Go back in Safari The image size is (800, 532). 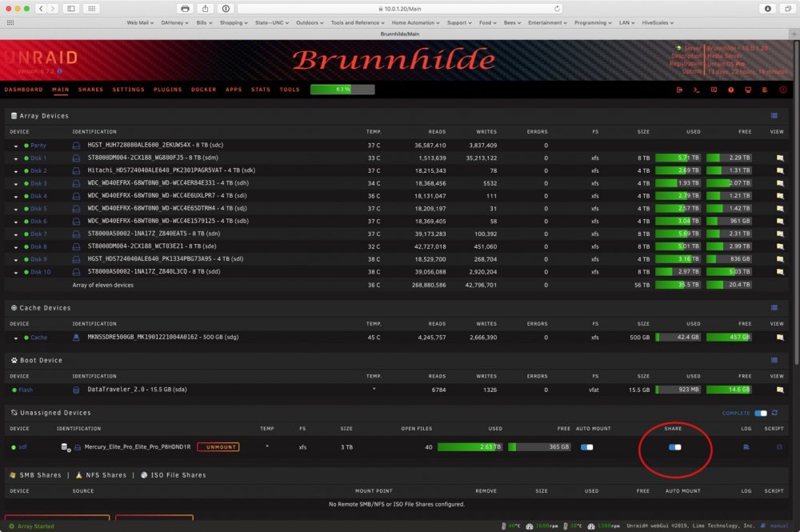pos(41,9)
